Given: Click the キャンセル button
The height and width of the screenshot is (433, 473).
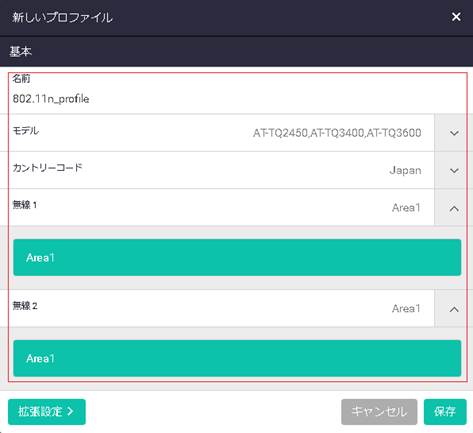Looking at the screenshot, I should click(379, 412).
